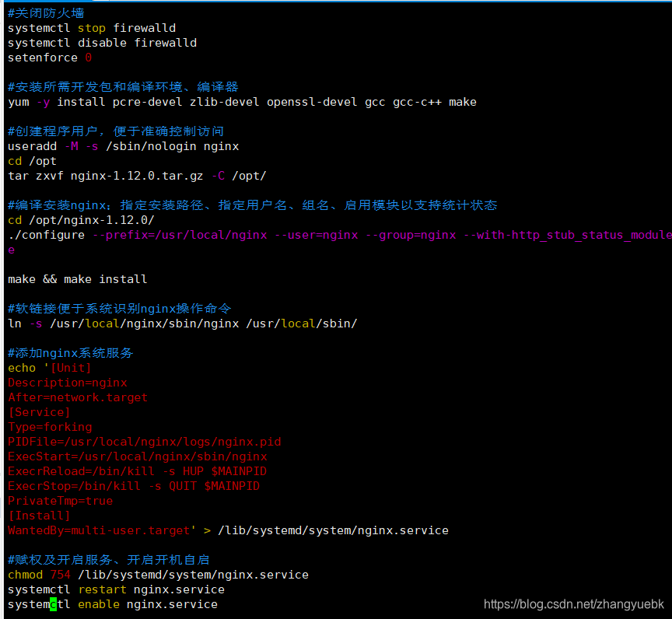Viewport: 672px width, 619px height.
Task: Click the comment '#添加nginx系统服务'
Action: pos(71,353)
